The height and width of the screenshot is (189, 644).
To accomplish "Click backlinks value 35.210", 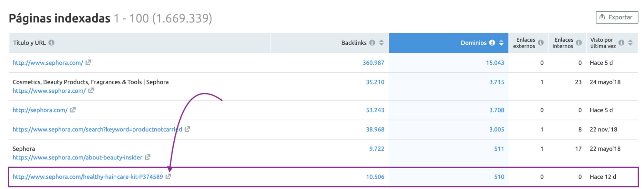I will 375,82.
